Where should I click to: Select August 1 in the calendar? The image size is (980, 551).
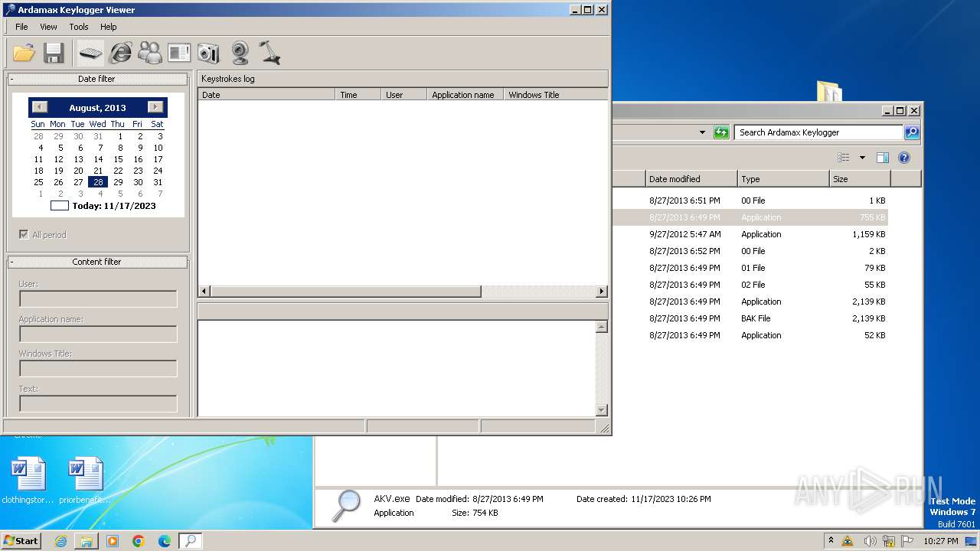(x=120, y=136)
